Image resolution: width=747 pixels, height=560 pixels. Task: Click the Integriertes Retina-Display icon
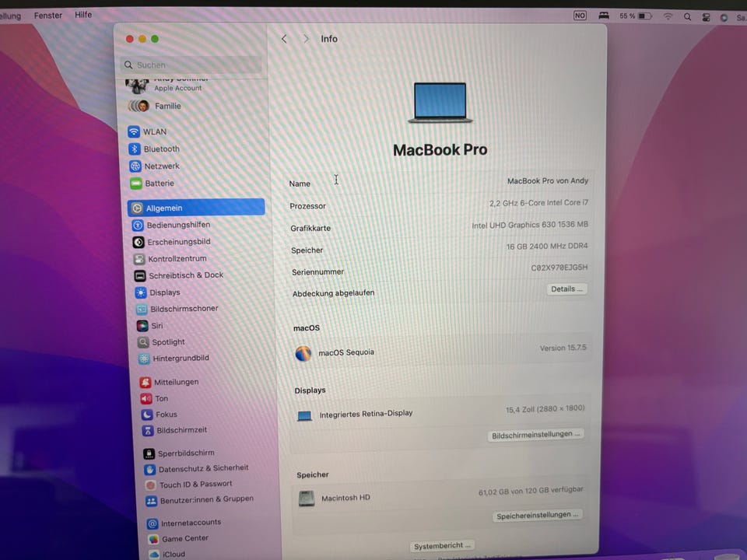[304, 416]
